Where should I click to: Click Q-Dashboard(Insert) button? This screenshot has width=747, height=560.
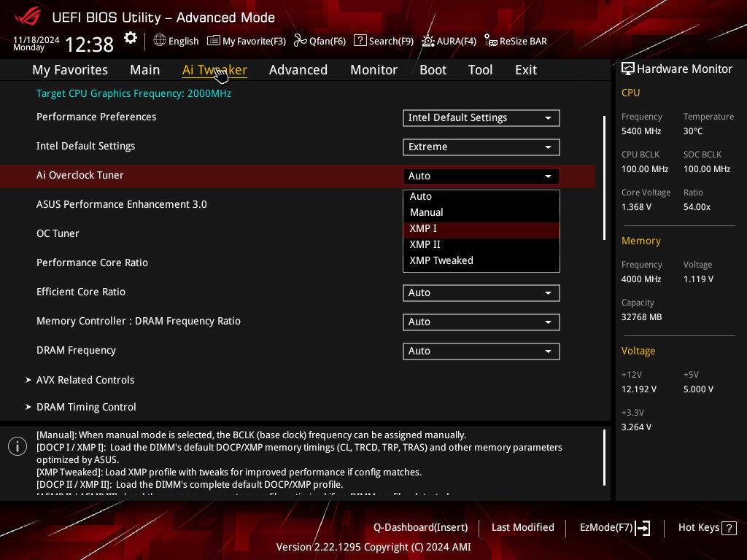pos(421,528)
